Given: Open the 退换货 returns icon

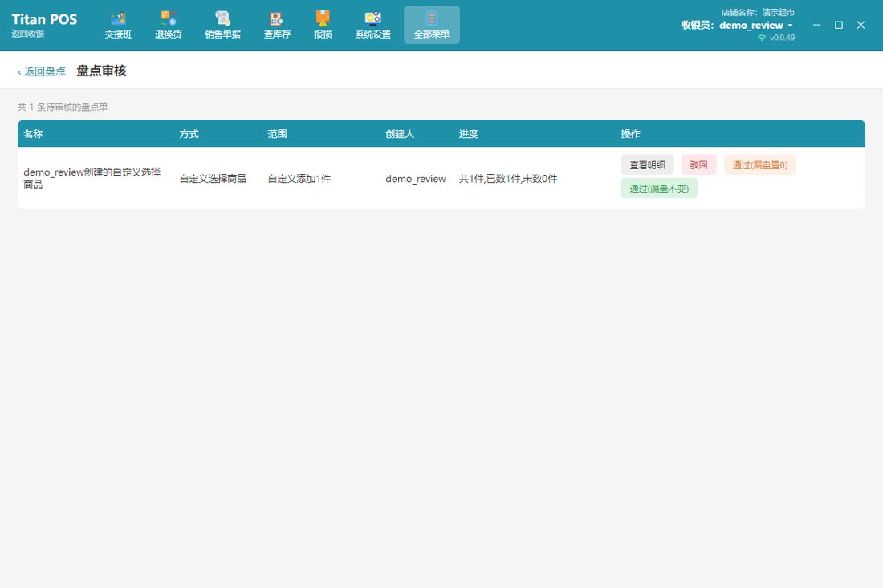Looking at the screenshot, I should pos(169,26).
